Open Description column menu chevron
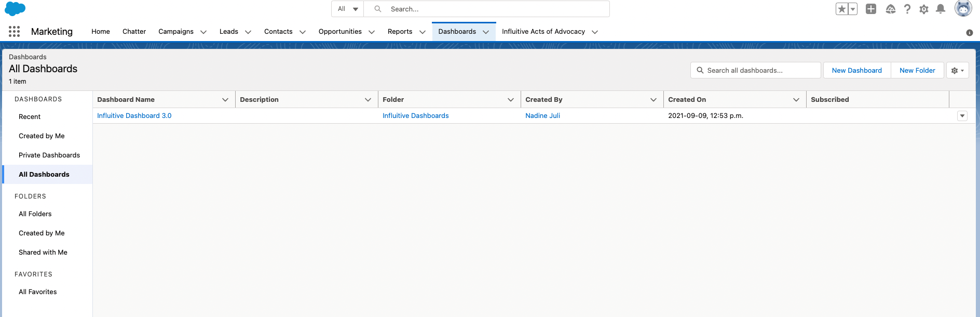The height and width of the screenshot is (317, 980). 368,100
